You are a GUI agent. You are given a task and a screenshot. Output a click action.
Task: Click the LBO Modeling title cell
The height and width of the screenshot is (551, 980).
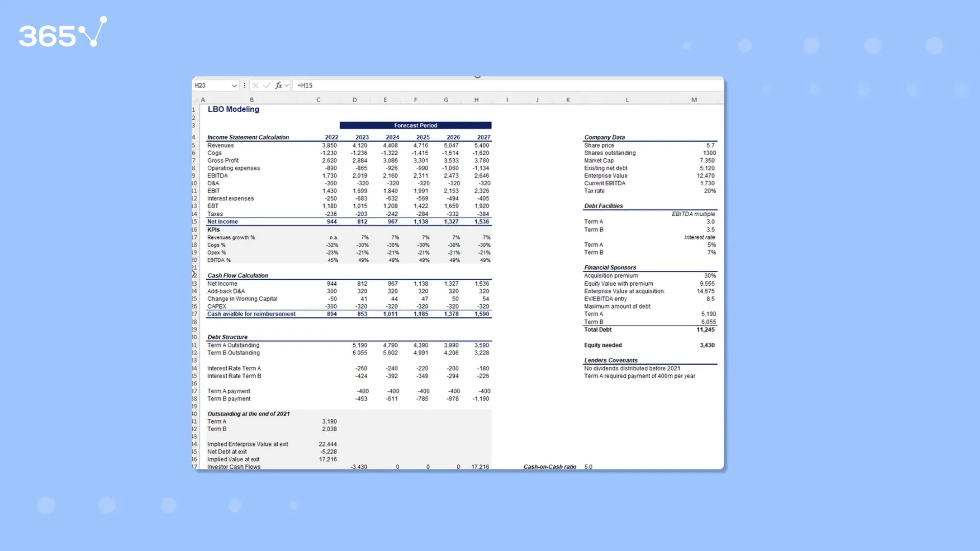[233, 109]
